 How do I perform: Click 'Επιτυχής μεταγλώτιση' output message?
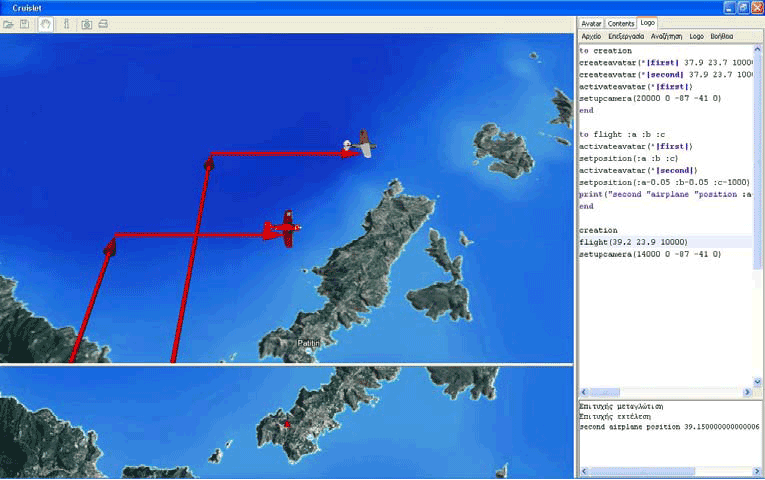click(x=621, y=406)
